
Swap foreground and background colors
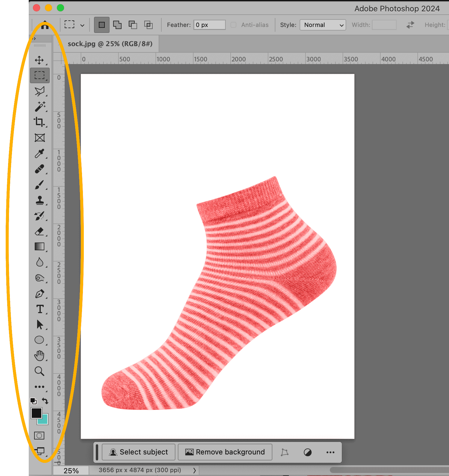[45, 401]
